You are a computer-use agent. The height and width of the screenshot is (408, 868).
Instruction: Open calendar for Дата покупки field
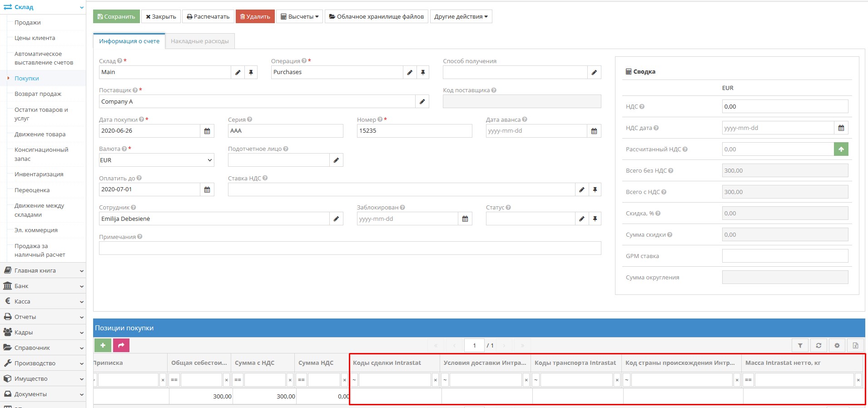pyautogui.click(x=207, y=131)
